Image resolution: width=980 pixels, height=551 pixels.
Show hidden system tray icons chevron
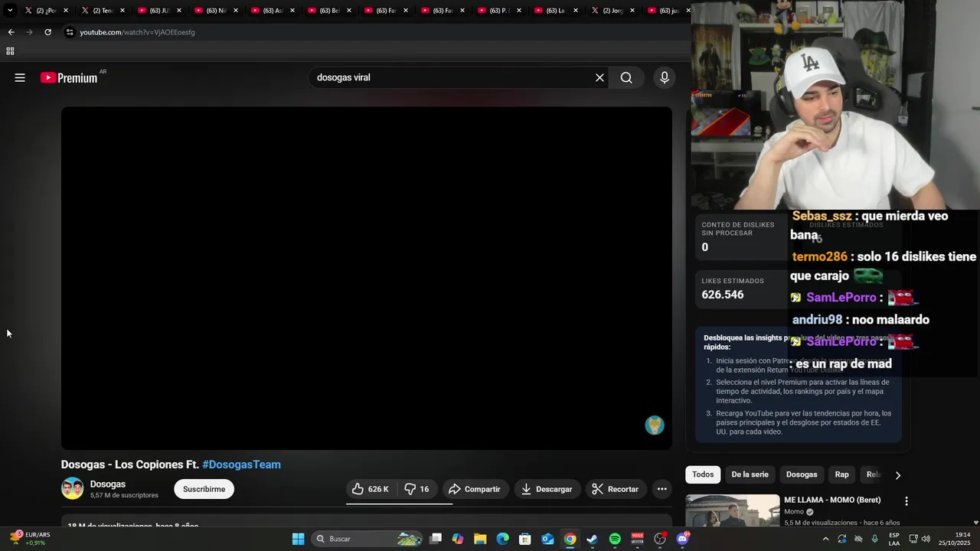(x=825, y=539)
